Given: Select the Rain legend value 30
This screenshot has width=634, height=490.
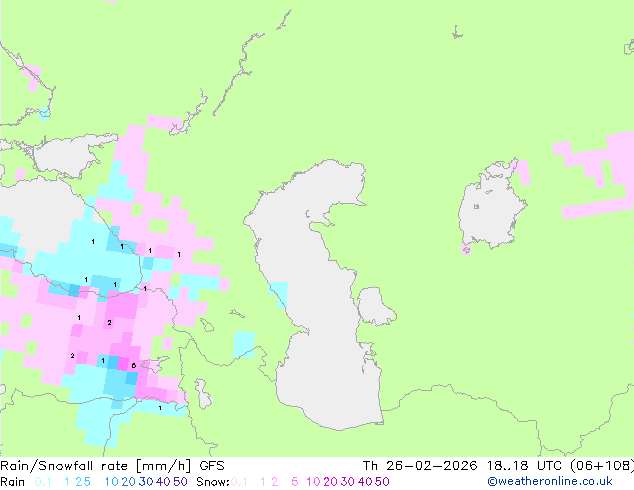Looking at the screenshot, I should [146, 482].
